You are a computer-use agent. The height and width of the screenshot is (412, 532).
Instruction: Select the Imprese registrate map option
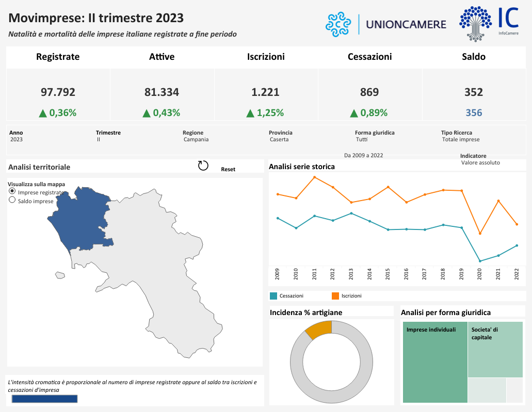pyautogui.click(x=12, y=191)
